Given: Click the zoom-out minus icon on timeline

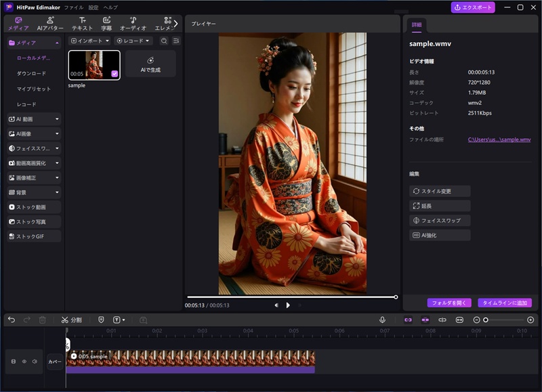Looking at the screenshot, I should [x=476, y=320].
